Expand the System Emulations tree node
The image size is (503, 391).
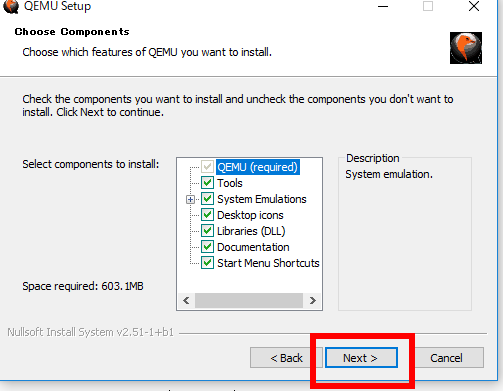(190, 199)
